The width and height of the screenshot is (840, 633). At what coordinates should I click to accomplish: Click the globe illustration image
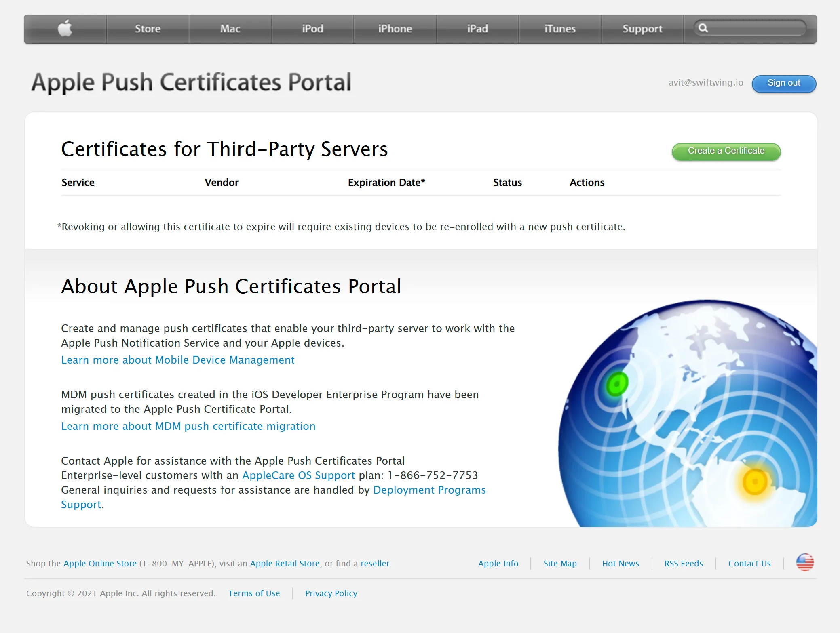click(688, 413)
